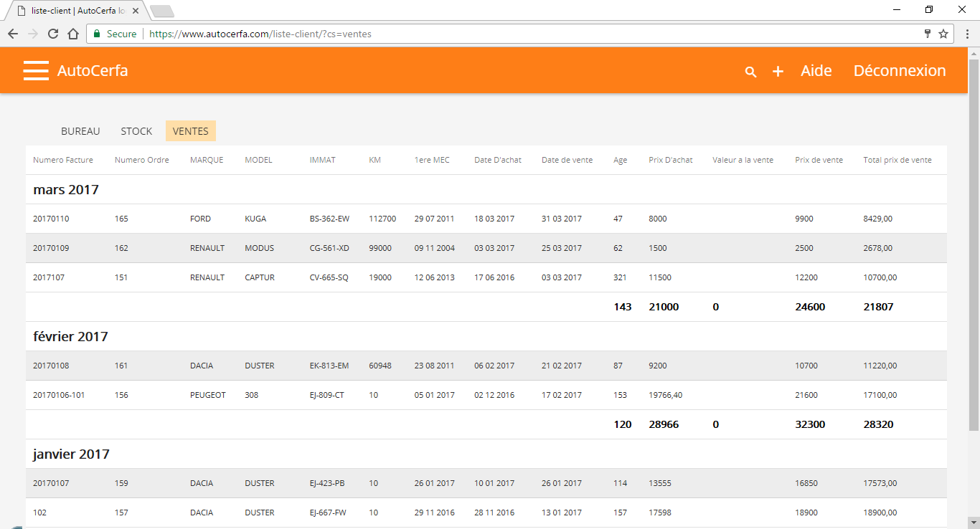The height and width of the screenshot is (529, 980).
Task: Click the février 2017 group heading
Action: pos(70,336)
